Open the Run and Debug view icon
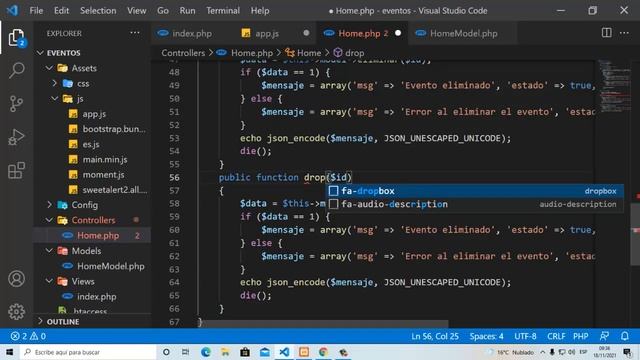 click(16, 137)
